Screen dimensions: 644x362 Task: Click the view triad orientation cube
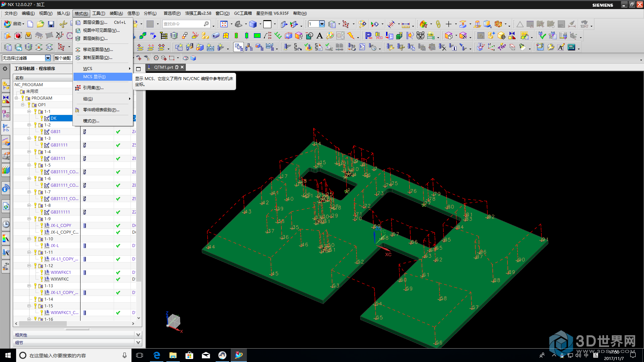click(174, 321)
